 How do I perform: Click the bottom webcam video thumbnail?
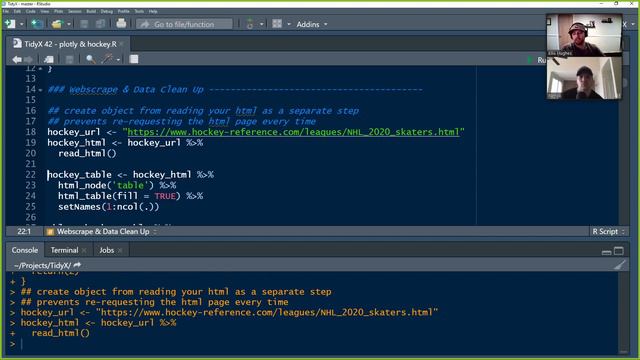[584, 78]
